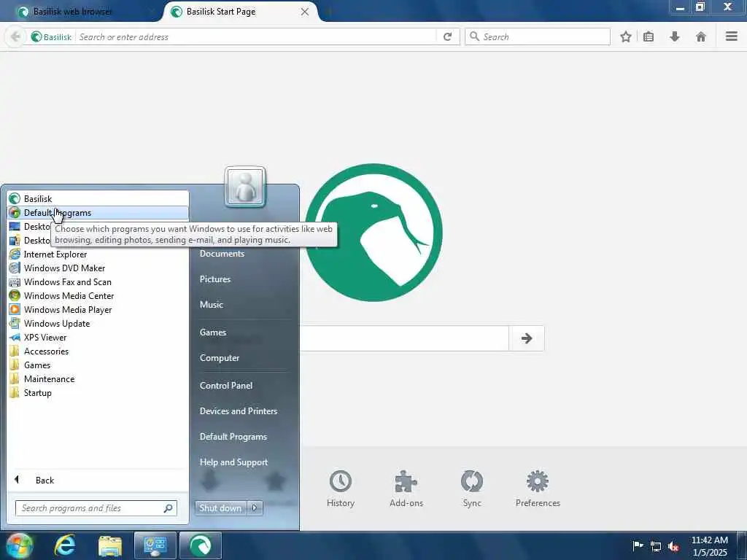Start Windows Media Center
The height and width of the screenshot is (560, 747).
(98, 296)
